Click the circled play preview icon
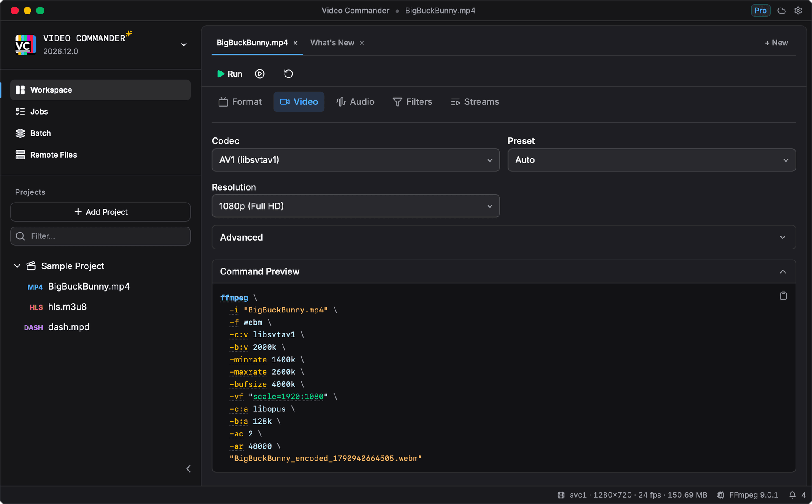 (260, 74)
